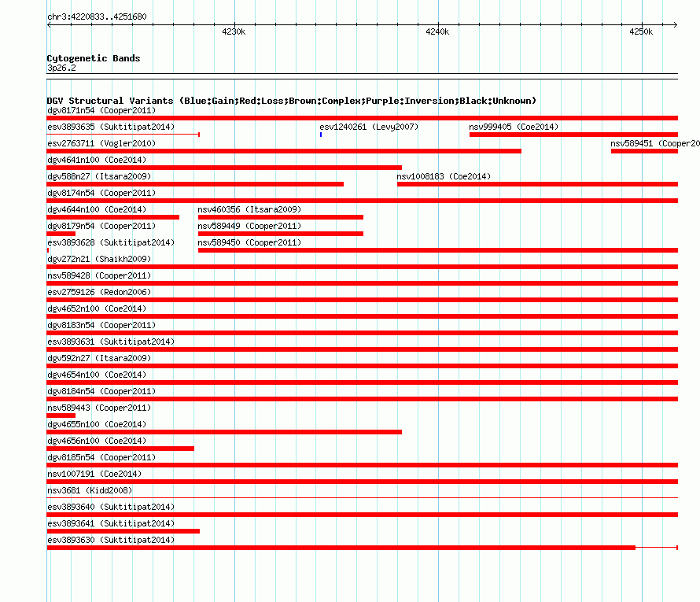
Task: Click the small blue esv1240261 gain marker
Action: click(321, 135)
